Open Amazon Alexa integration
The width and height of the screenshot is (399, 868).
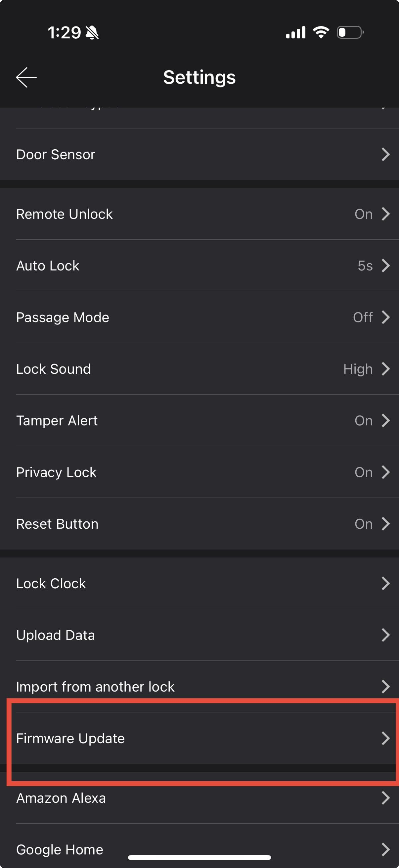point(199,798)
